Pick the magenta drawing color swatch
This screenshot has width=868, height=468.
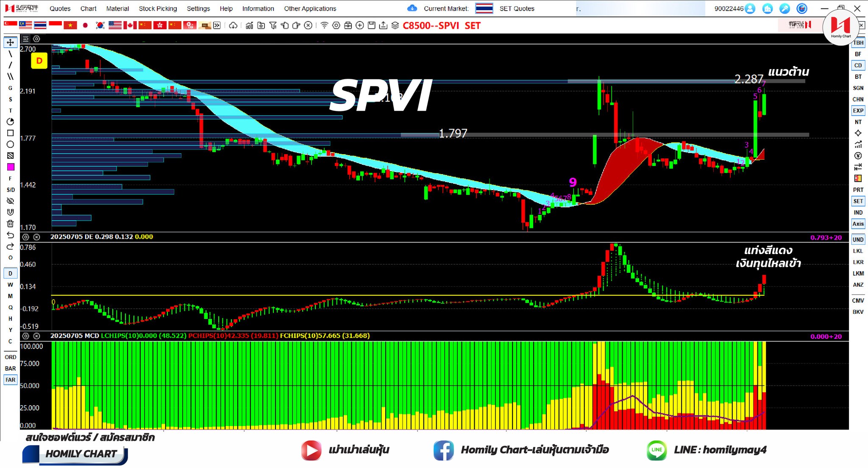point(11,167)
